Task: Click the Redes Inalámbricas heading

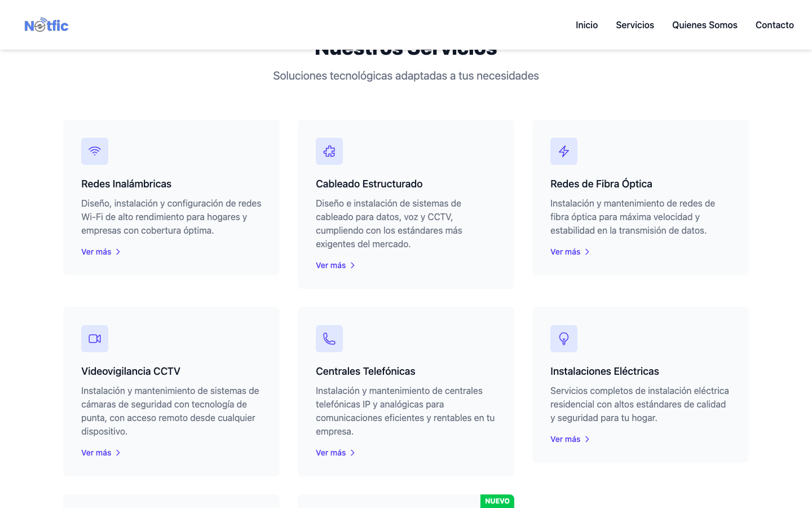Action: pos(126,184)
